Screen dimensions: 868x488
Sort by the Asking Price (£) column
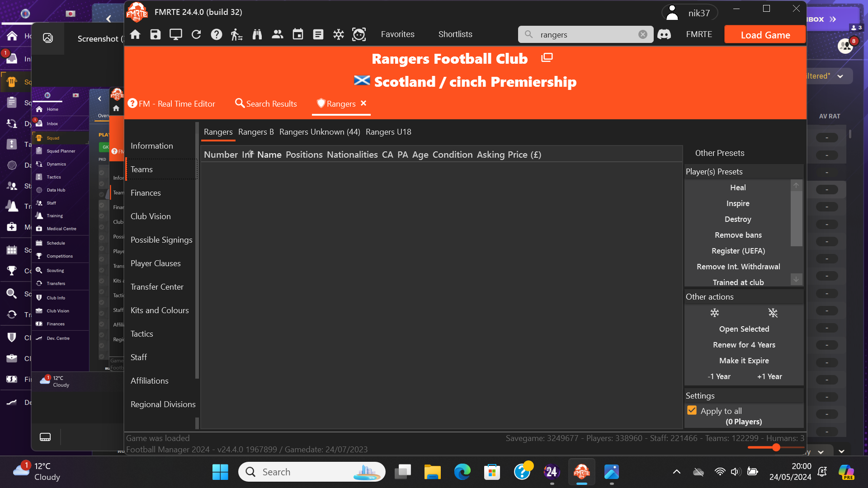pos(509,155)
